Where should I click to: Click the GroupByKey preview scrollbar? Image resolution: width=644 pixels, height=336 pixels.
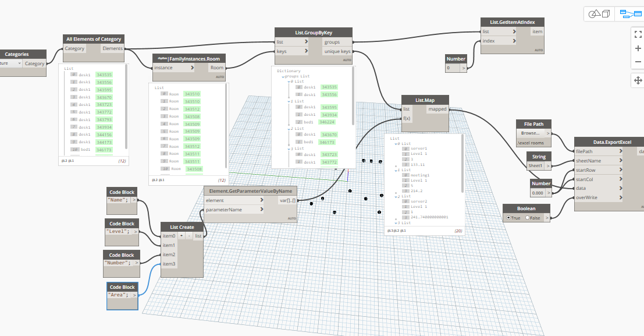coord(353,96)
